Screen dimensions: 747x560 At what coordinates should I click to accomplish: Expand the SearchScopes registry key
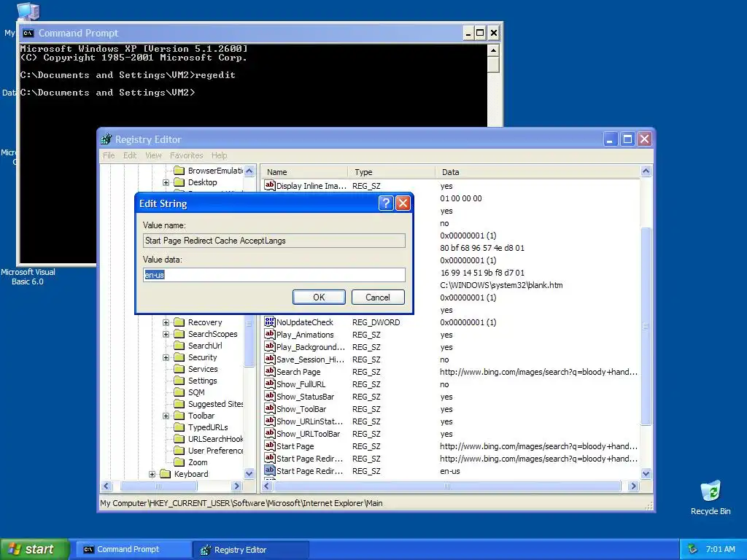tap(166, 334)
